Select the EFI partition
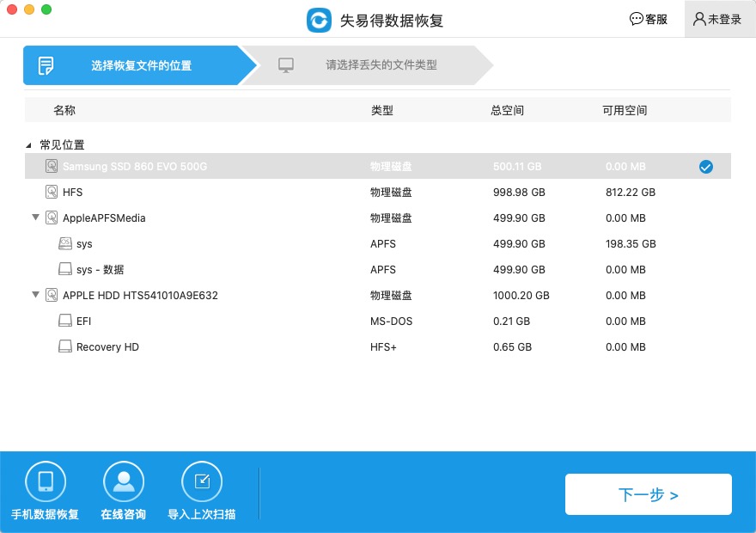 377,322
